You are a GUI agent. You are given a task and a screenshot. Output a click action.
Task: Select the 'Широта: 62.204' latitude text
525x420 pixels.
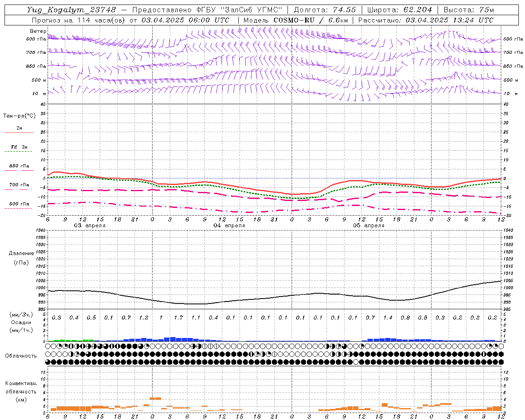[x=400, y=10]
